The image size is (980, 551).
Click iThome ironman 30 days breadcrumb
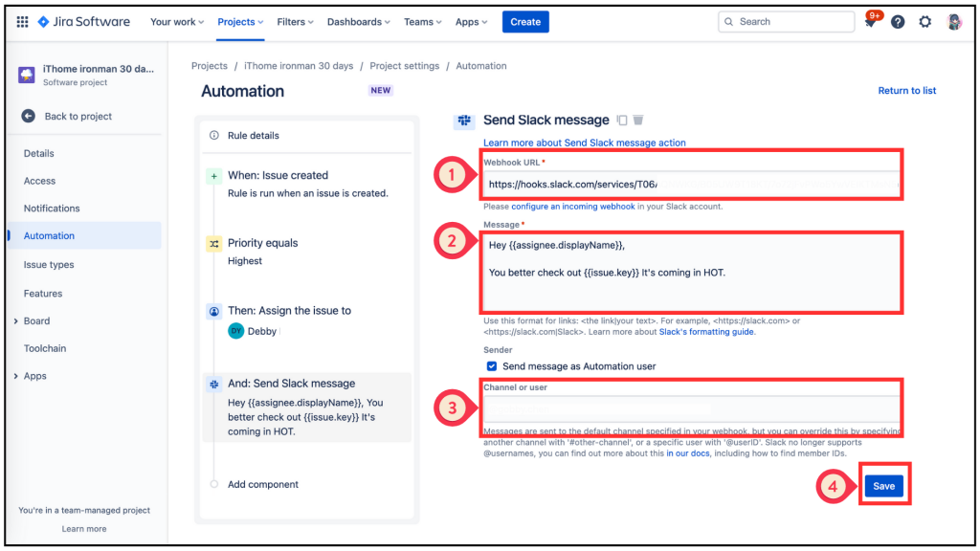[299, 66]
